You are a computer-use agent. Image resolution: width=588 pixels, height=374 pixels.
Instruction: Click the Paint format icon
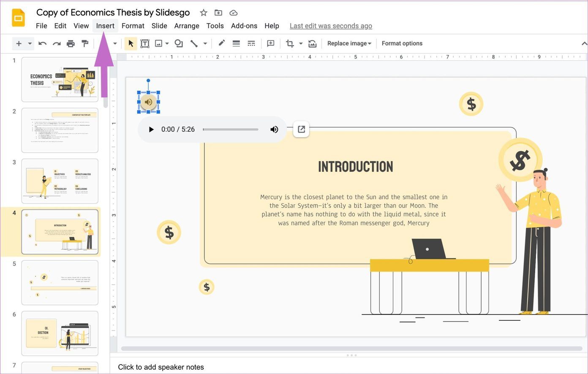tap(85, 43)
